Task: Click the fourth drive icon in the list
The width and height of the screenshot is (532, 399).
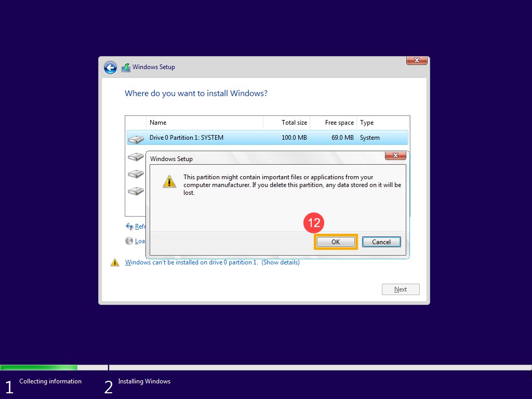Action: pos(136,191)
